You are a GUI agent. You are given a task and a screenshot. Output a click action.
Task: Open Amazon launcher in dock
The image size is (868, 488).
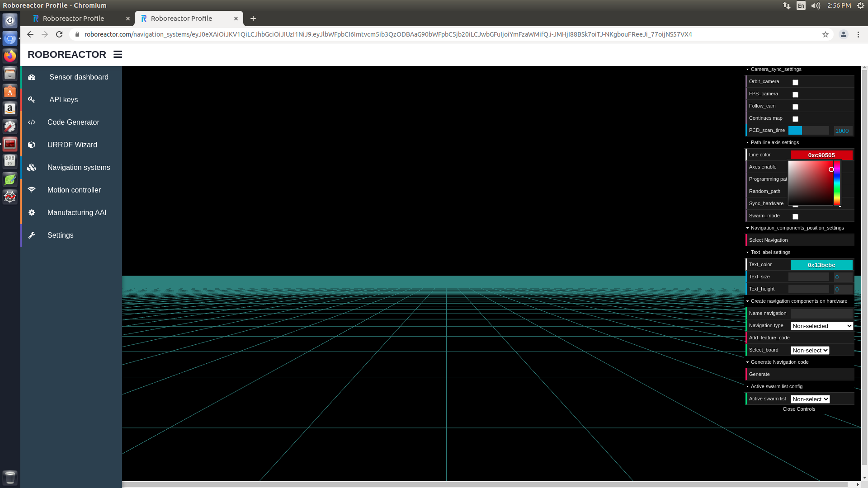click(10, 109)
